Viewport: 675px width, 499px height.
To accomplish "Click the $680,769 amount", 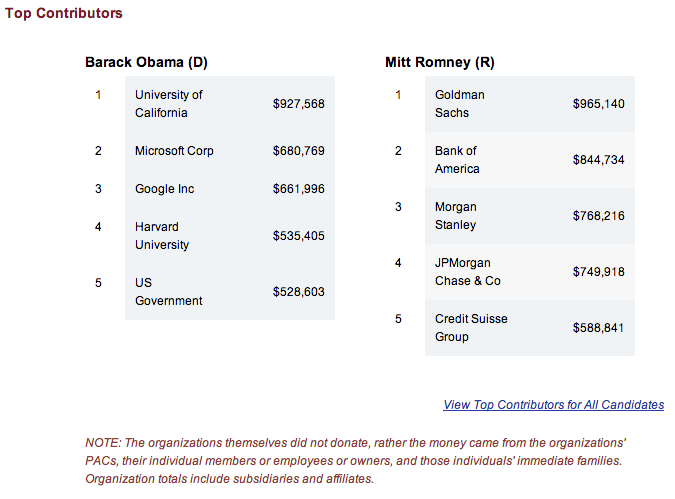I will tap(298, 151).
